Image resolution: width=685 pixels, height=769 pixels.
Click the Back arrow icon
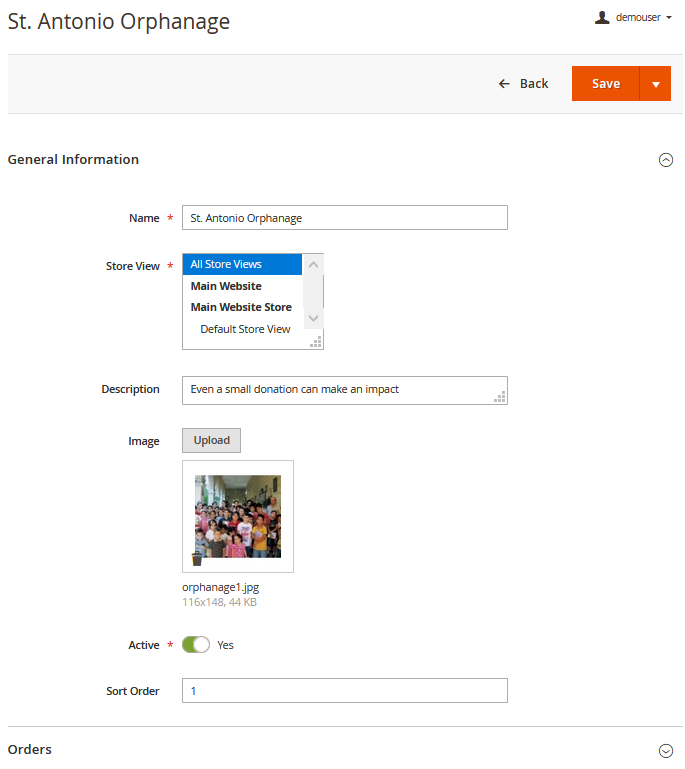pos(505,84)
